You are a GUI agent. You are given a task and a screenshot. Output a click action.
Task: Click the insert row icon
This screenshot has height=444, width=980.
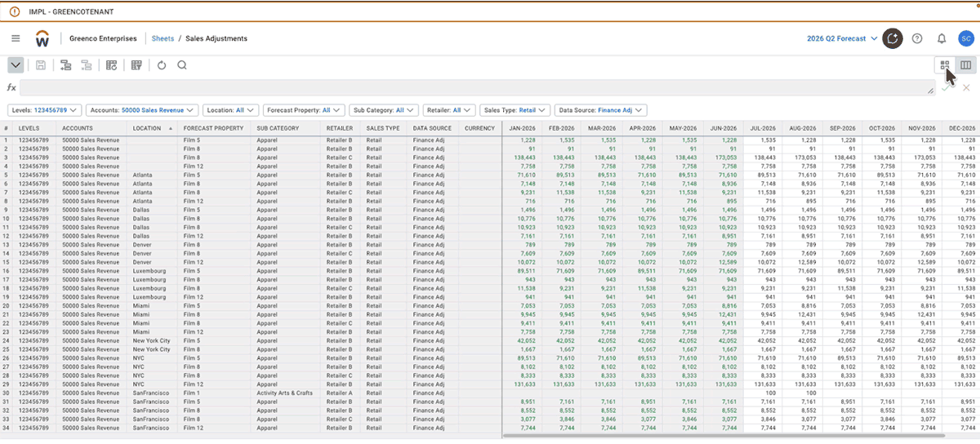click(x=66, y=65)
